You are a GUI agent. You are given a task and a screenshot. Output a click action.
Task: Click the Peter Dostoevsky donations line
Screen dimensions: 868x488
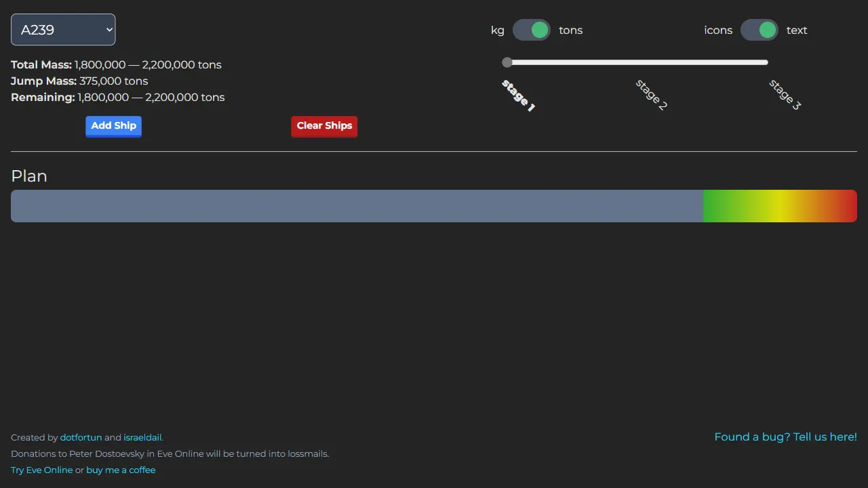170,454
